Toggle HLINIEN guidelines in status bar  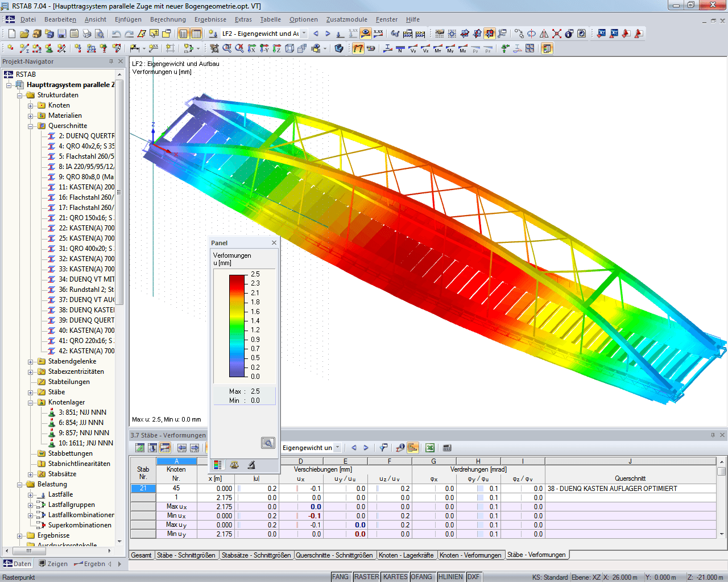[x=451, y=577]
